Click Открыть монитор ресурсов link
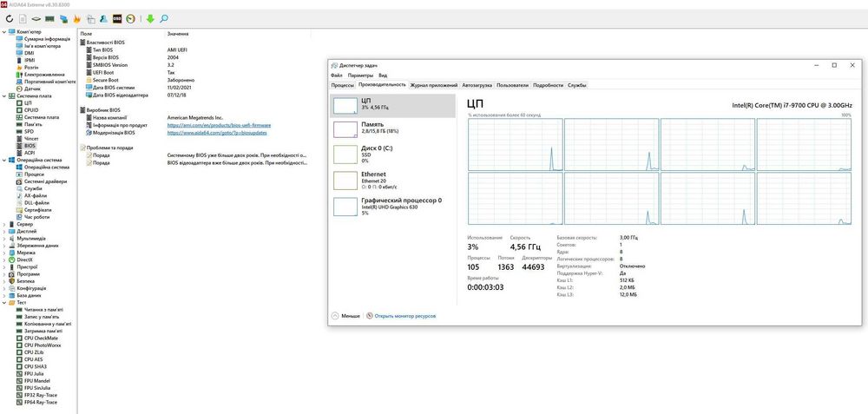Viewport: 868px width, 414px height. (405, 316)
